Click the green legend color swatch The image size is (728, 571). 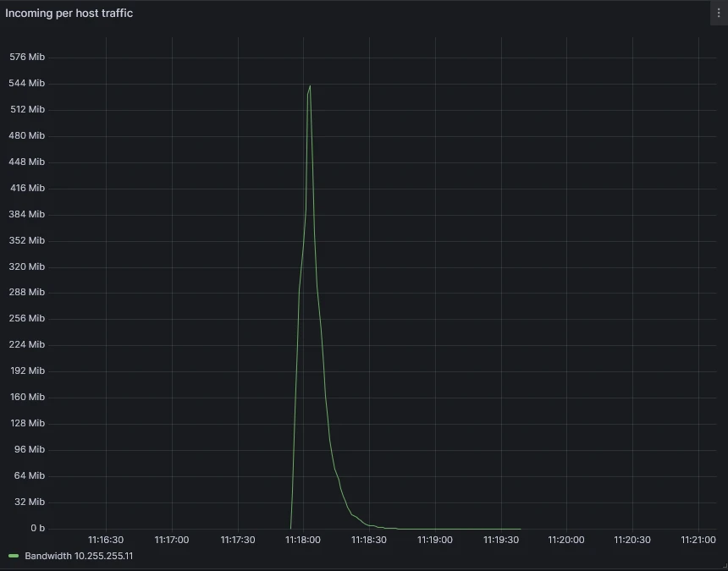tap(14, 556)
